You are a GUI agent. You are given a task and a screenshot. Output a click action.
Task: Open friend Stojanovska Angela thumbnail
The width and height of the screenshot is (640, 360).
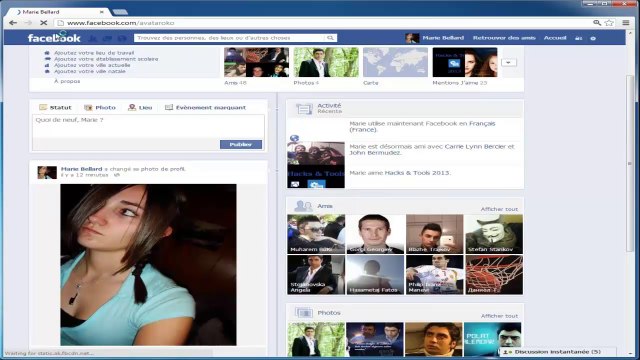pos(316,275)
